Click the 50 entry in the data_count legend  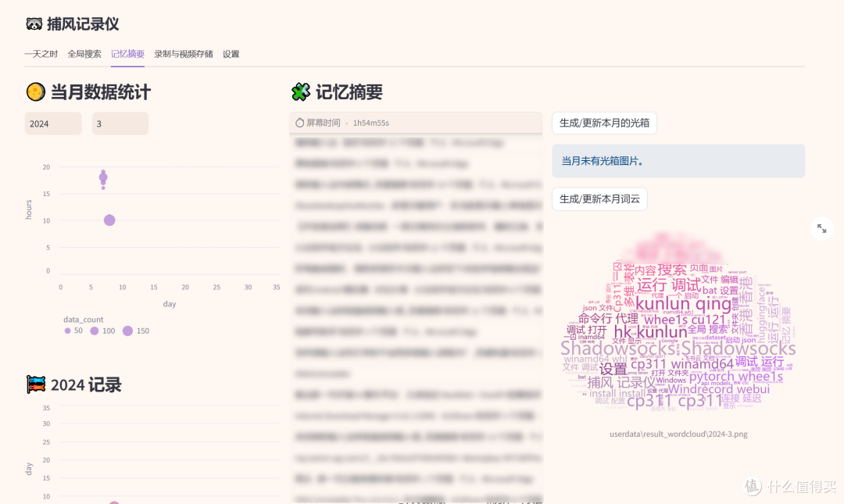coord(73,331)
